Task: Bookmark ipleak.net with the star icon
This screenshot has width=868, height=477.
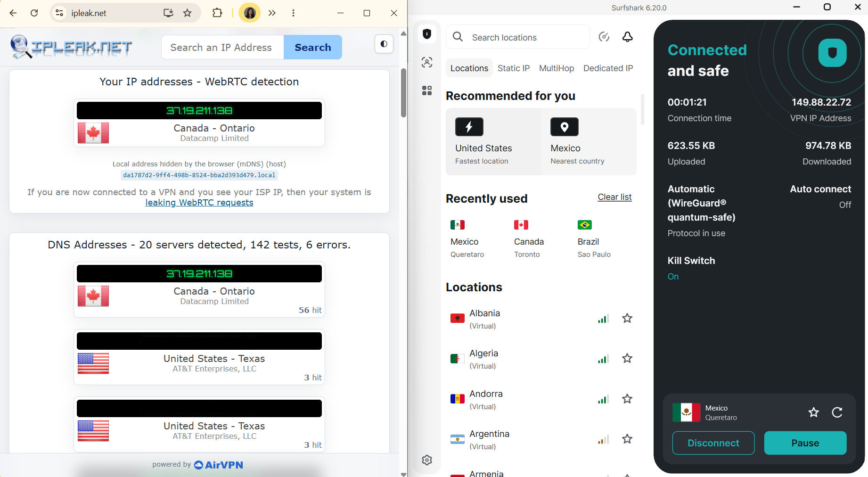Action: coord(188,13)
